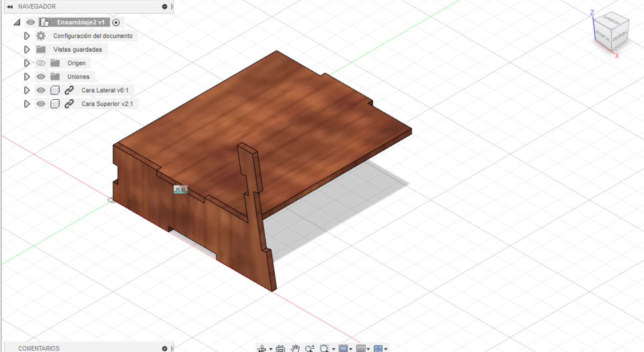The height and width of the screenshot is (352, 644).
Task: Expand the Cara Superior v2:1 component
Action: (27, 104)
